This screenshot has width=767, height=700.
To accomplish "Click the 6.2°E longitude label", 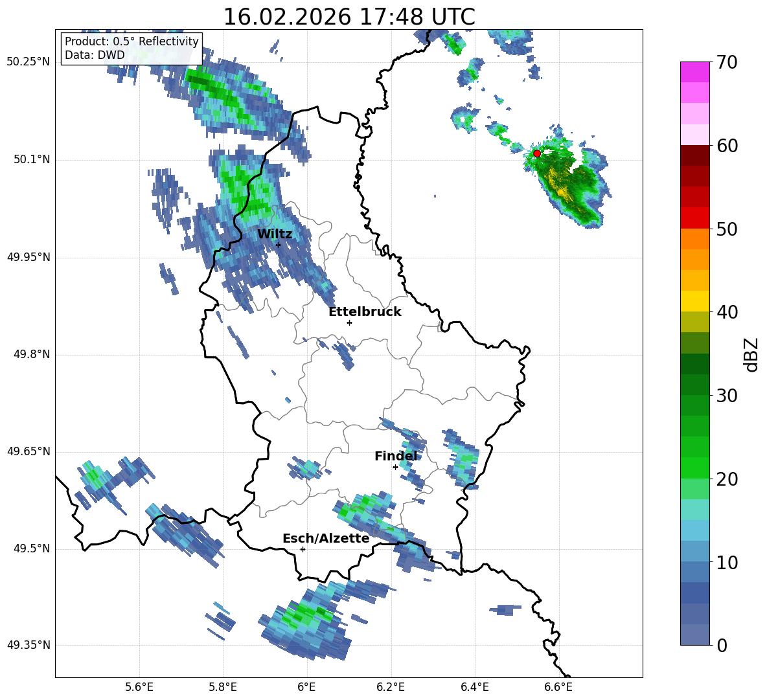I will [x=391, y=687].
